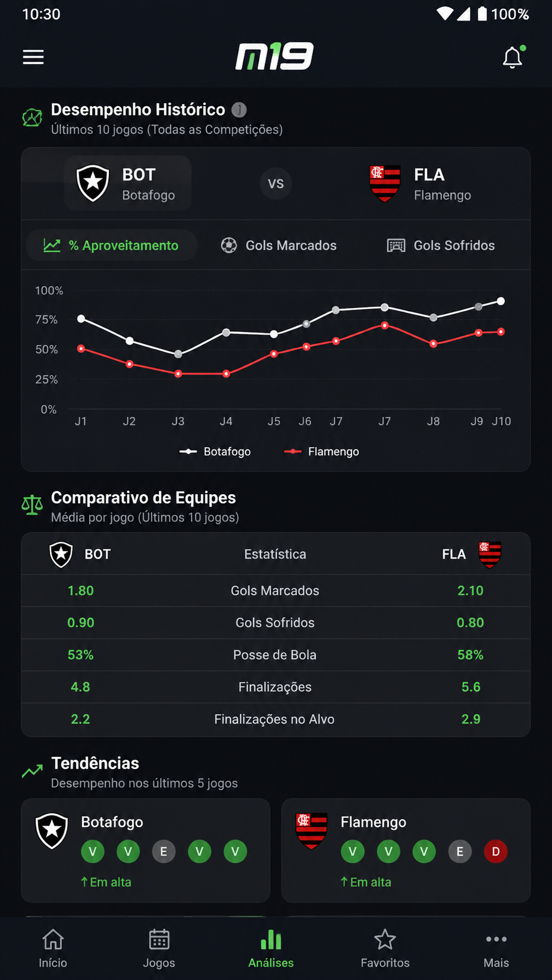Screen dimensions: 552x980
Task: Open the notifications bell
Action: click(513, 57)
